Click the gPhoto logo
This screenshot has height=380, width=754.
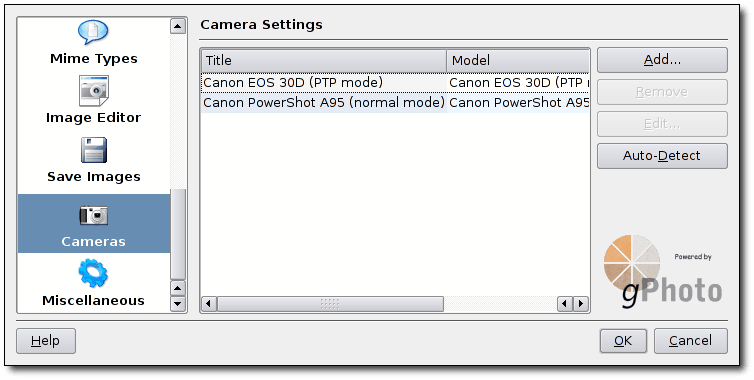coord(662,271)
